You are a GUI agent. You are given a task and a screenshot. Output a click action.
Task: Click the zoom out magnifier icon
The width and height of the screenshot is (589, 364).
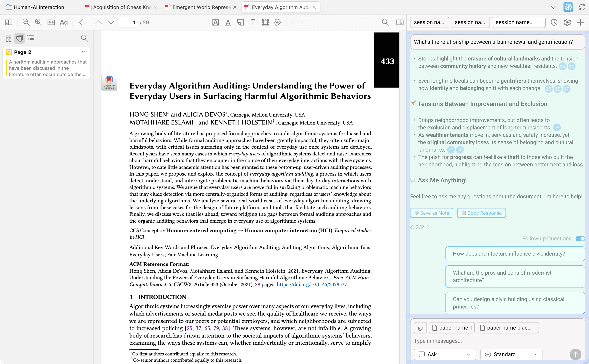(x=26, y=22)
